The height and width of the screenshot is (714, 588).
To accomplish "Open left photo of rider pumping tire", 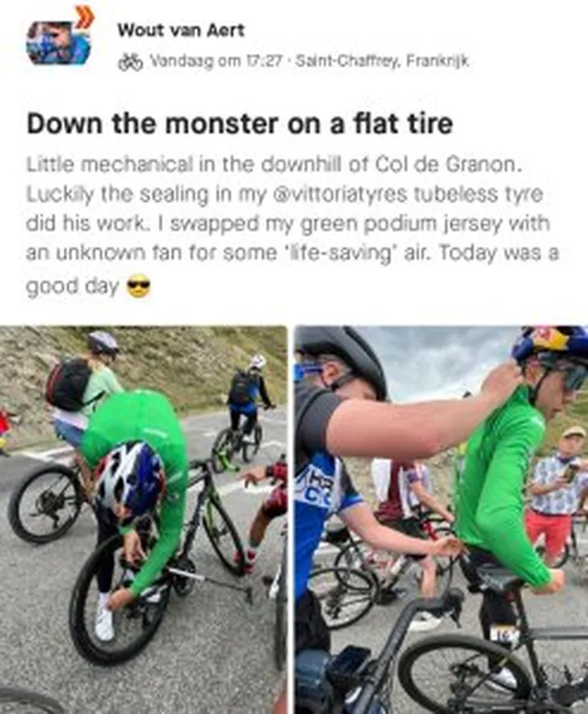I will [144, 519].
